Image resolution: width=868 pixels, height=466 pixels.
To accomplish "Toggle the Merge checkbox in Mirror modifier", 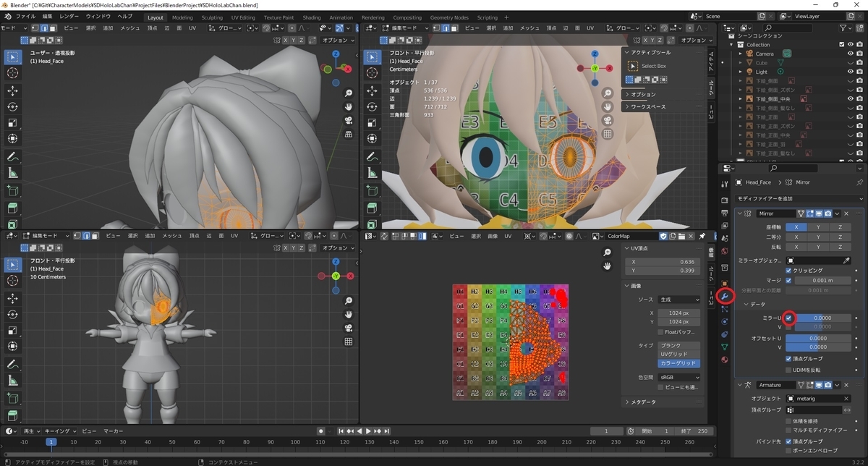I will (x=788, y=280).
